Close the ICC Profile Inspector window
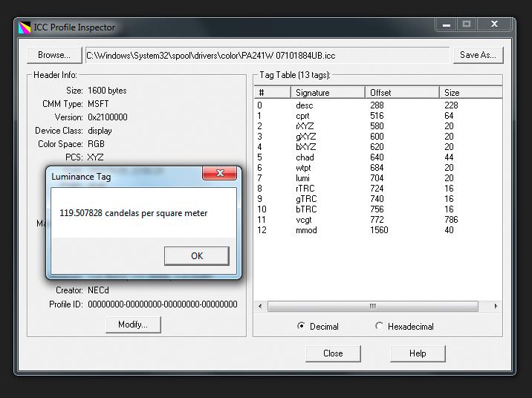This screenshot has height=398, width=532. [x=494, y=25]
